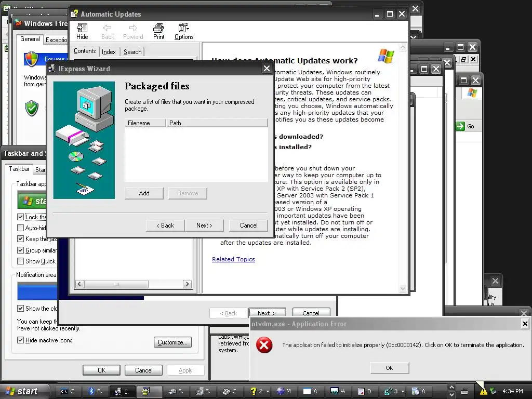Click Customize in Taskbar properties

click(172, 342)
